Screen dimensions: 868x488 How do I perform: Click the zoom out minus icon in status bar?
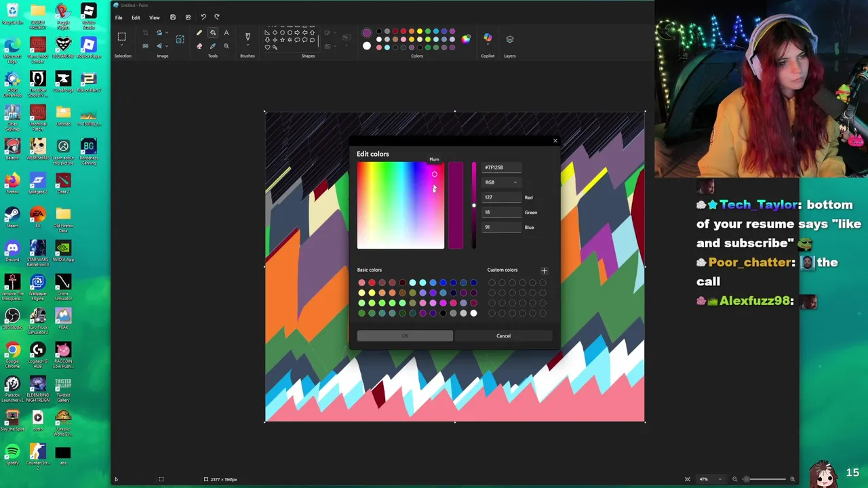tap(734, 479)
